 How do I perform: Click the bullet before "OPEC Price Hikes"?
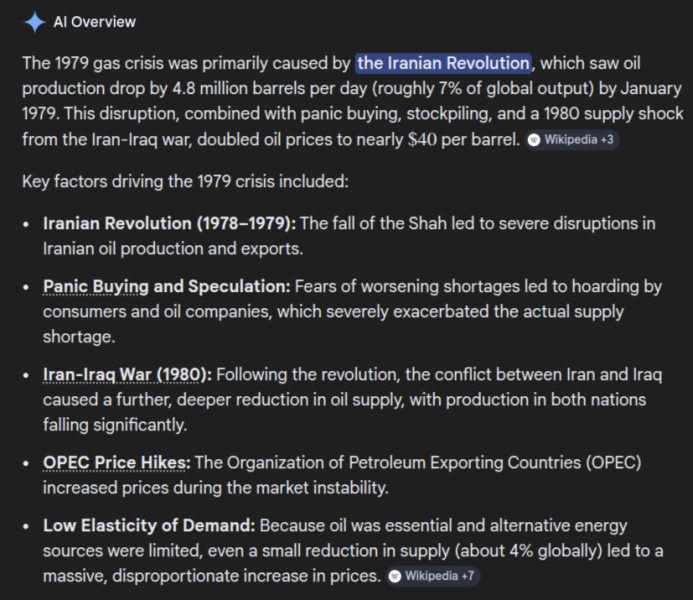tap(28, 464)
